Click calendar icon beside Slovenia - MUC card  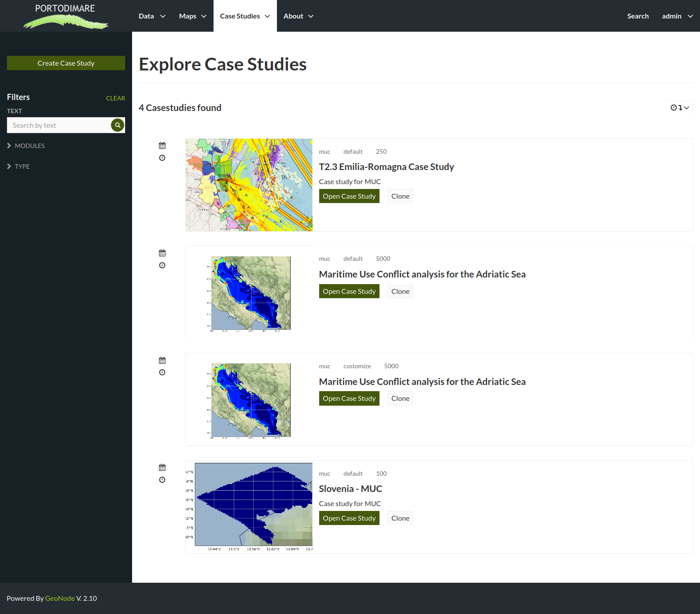tap(162, 467)
